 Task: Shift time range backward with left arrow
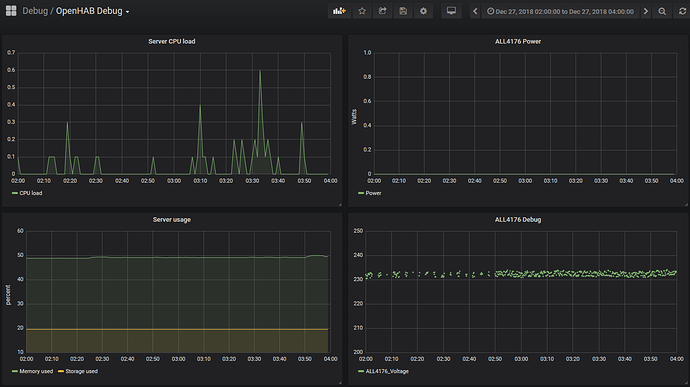(475, 11)
